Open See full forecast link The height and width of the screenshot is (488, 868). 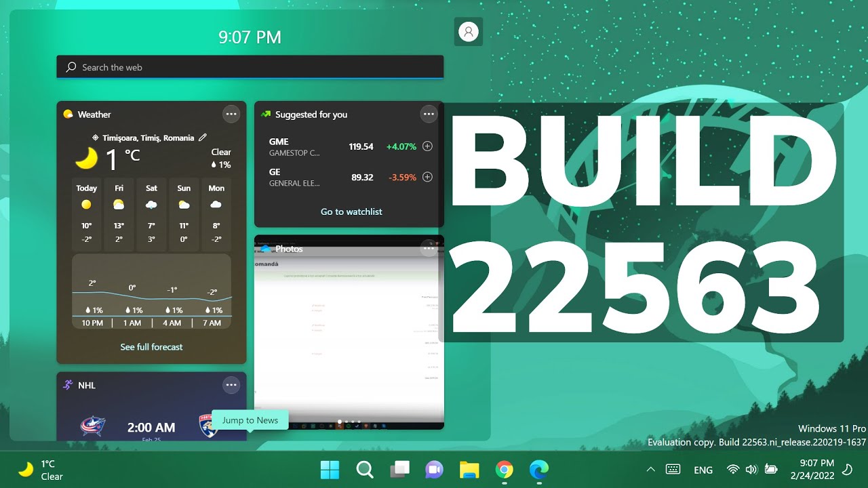coord(152,346)
